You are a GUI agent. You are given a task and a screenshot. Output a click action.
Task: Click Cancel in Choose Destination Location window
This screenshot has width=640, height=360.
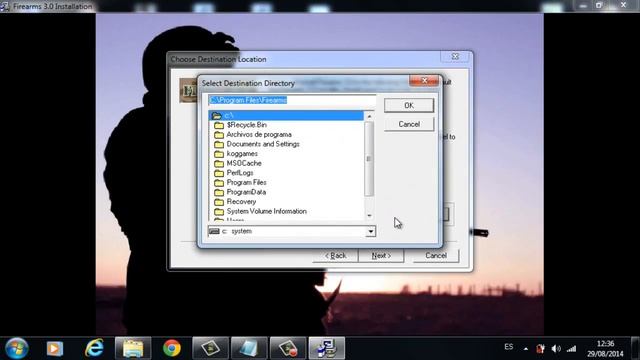pyautogui.click(x=436, y=256)
